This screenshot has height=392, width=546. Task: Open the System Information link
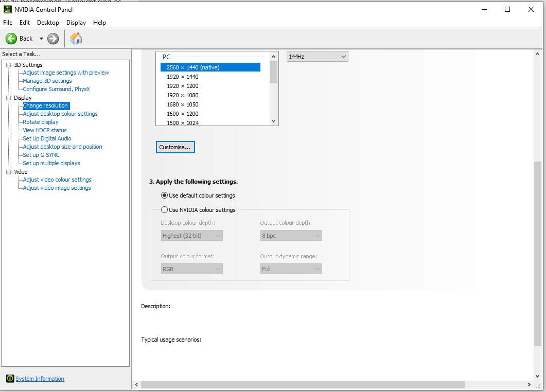(40, 379)
